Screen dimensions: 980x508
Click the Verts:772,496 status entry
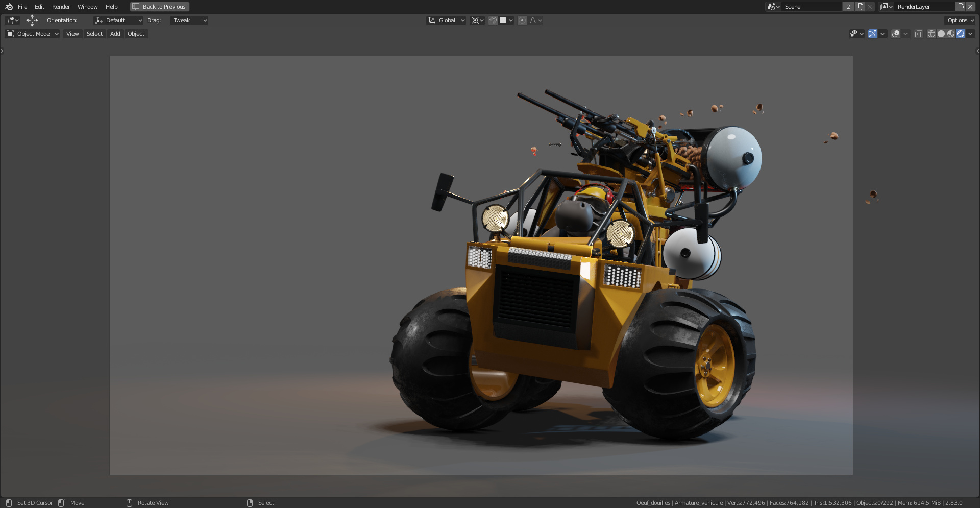tap(746, 503)
